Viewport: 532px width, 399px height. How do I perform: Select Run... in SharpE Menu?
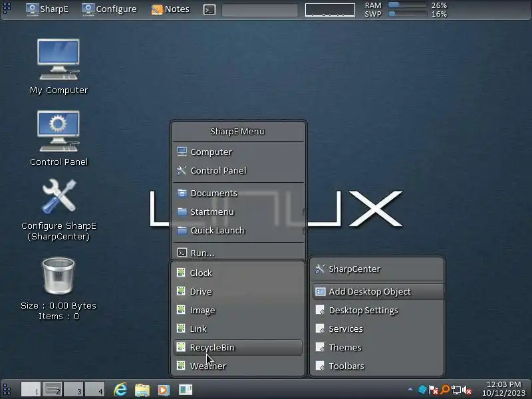pyautogui.click(x=239, y=253)
